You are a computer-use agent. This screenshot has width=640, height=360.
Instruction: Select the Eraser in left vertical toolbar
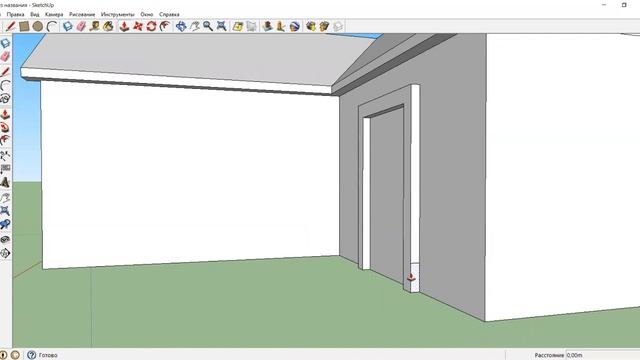(x=5, y=56)
